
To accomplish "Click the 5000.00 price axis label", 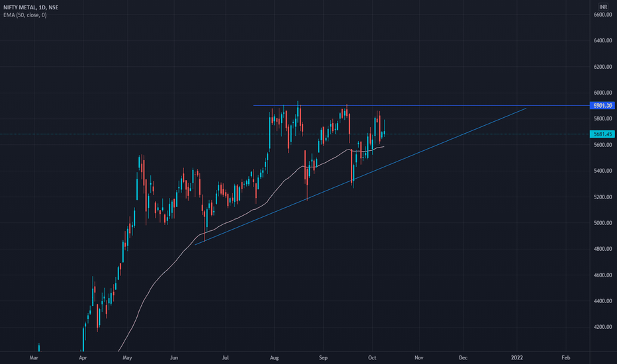I will point(602,223).
